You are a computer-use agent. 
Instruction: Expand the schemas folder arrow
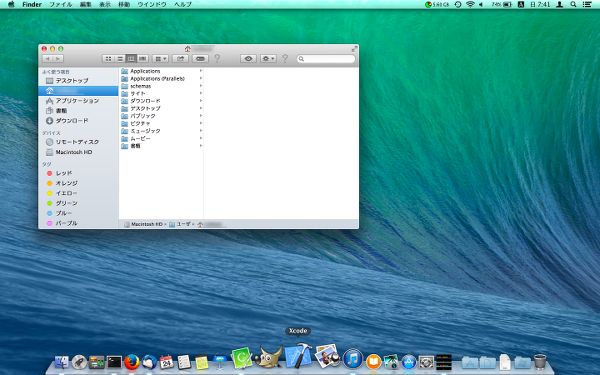pos(201,86)
